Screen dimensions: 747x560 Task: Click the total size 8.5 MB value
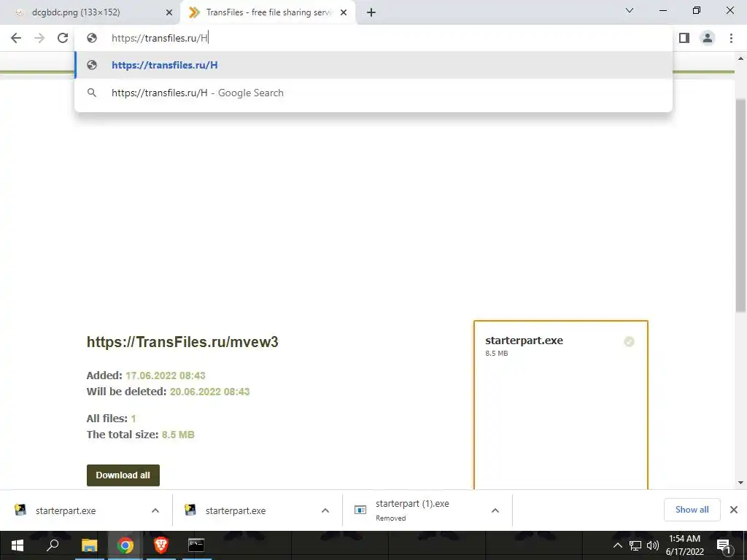(178, 435)
